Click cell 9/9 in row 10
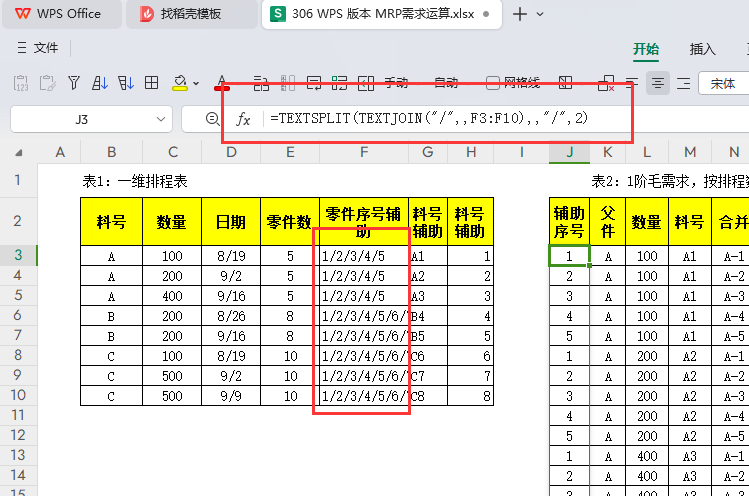The height and width of the screenshot is (496, 749). pyautogui.click(x=231, y=396)
